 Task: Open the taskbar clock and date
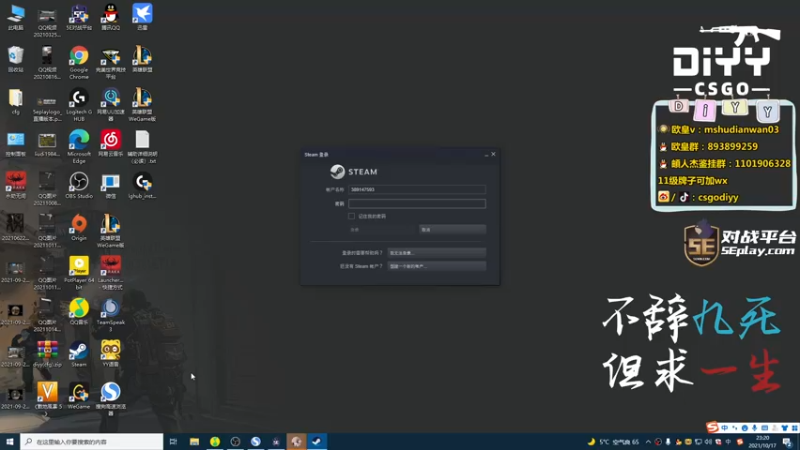click(762, 442)
